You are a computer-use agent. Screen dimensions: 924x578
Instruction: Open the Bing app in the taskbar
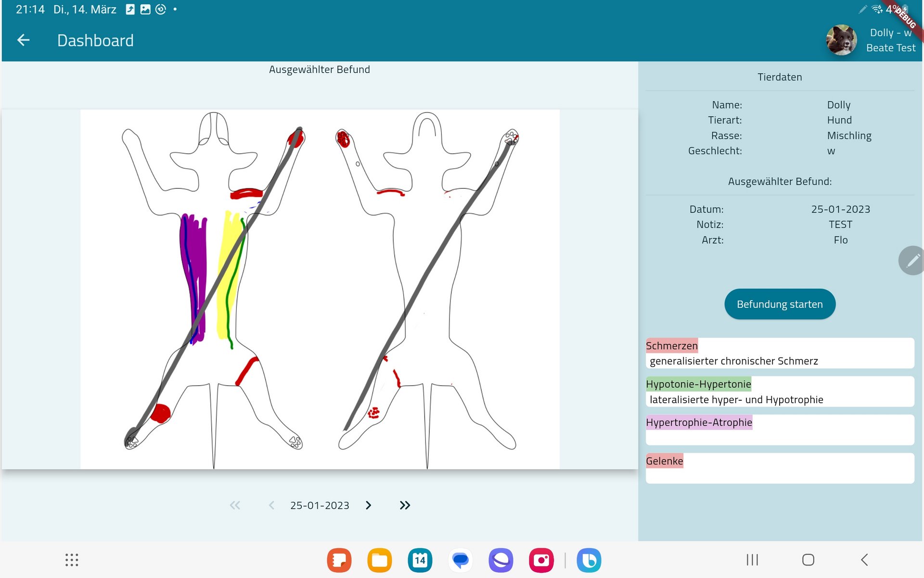(589, 560)
